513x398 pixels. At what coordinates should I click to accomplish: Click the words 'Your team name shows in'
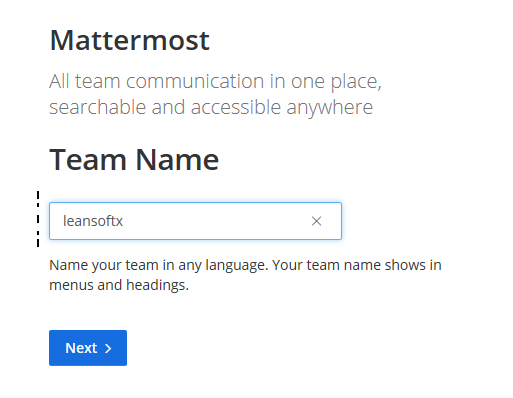click(357, 265)
